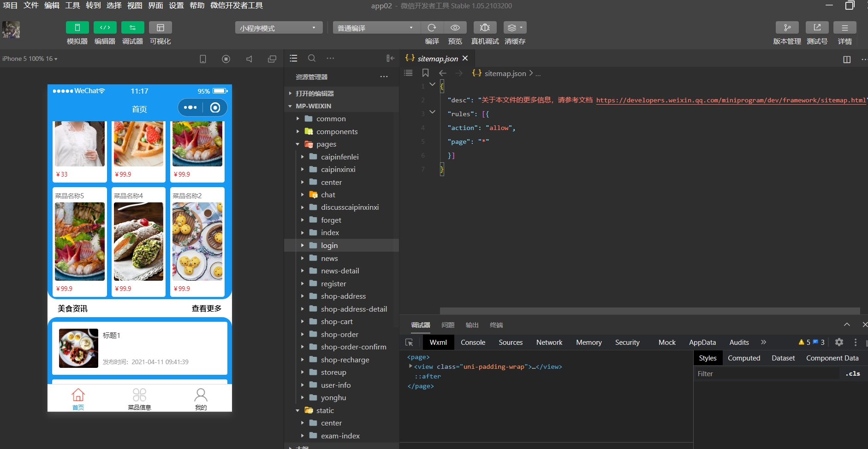Start real-device debugging (真机调试) icon
The width and height of the screenshot is (868, 449).
[485, 28]
